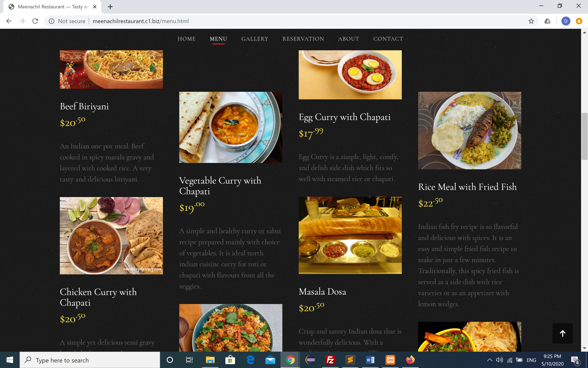Launch Microsoft Edge from the taskbar
Screen dimensions: 588x368
coord(250,360)
